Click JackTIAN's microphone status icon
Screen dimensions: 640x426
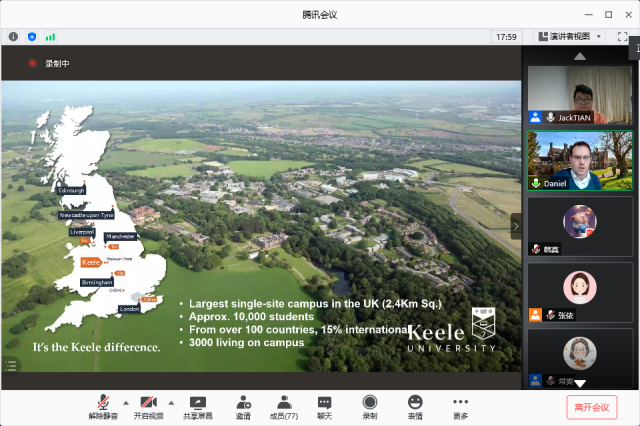point(551,118)
